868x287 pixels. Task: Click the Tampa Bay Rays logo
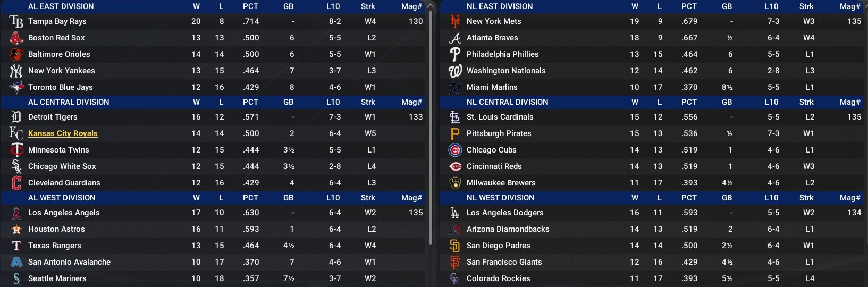coord(16,21)
